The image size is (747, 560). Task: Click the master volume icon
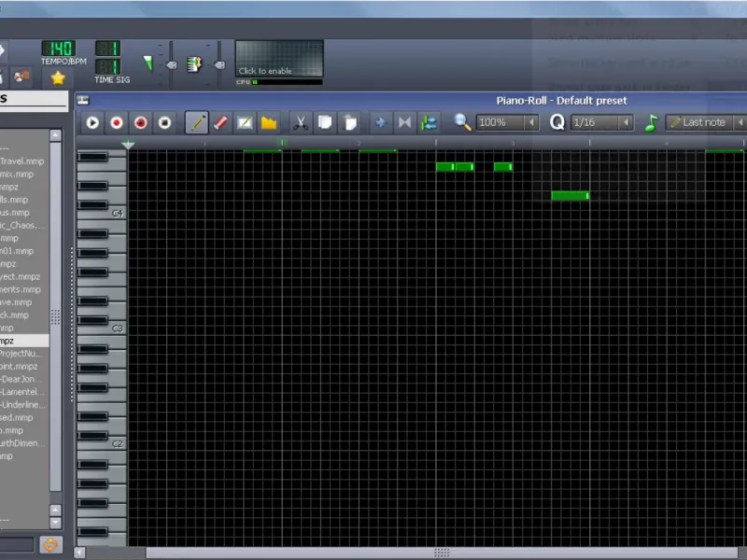148,63
